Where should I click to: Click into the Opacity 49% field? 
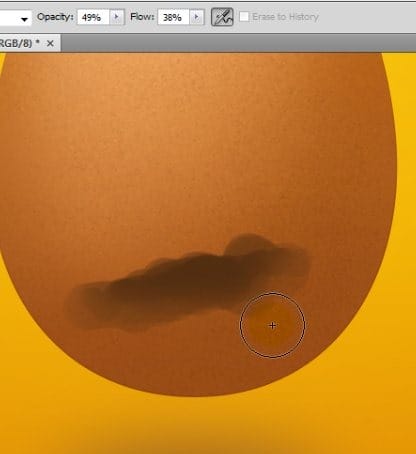(93, 17)
